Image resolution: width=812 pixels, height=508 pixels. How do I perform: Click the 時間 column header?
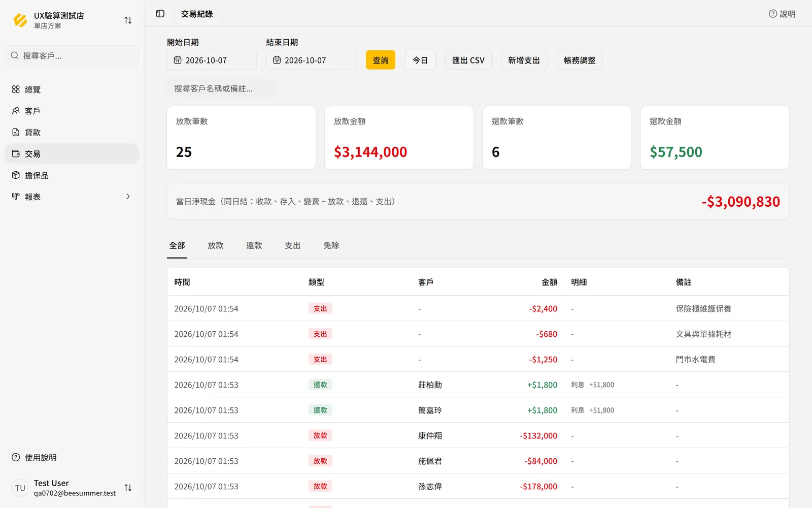tap(182, 282)
